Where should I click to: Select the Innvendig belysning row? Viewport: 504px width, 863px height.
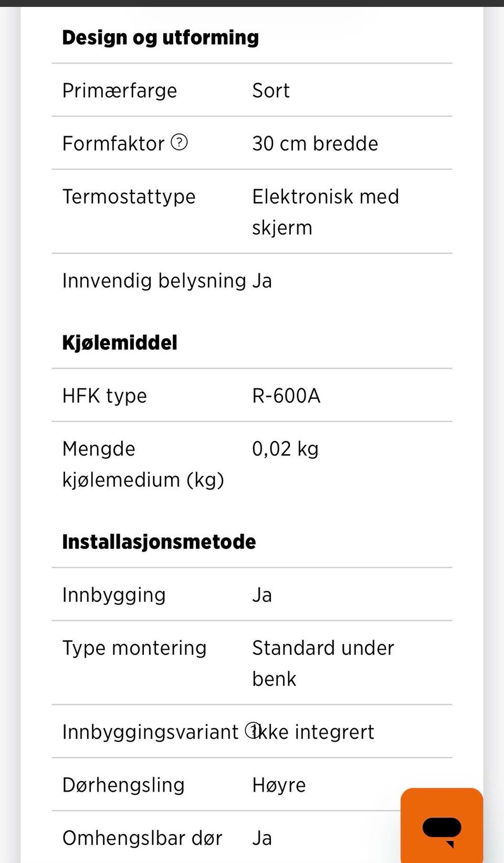tap(252, 280)
